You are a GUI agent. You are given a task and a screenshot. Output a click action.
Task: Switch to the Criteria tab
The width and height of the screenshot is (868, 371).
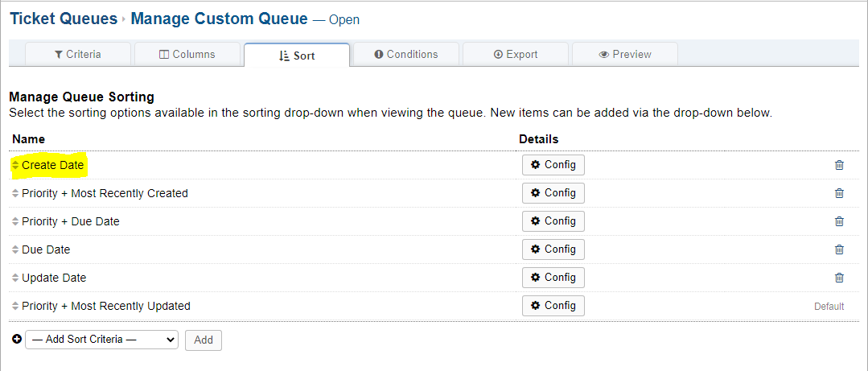click(x=78, y=54)
